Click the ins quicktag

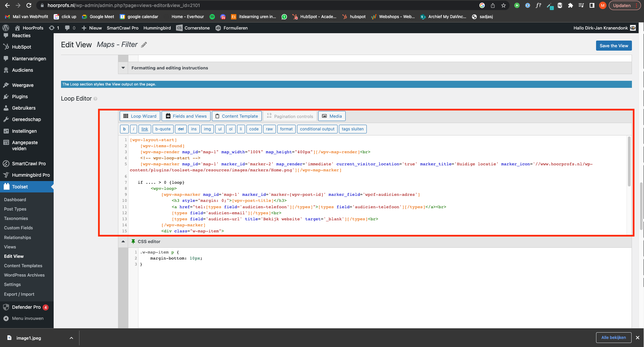(x=194, y=129)
